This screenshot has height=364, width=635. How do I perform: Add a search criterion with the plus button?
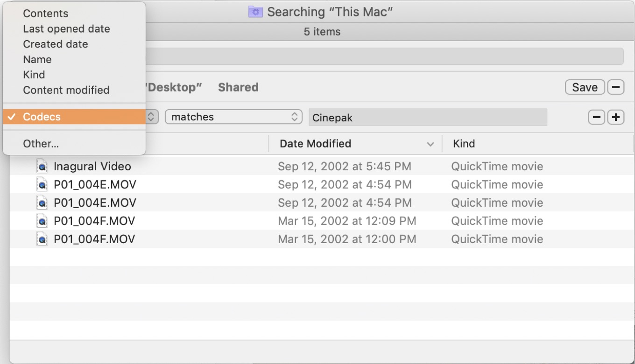(x=616, y=117)
